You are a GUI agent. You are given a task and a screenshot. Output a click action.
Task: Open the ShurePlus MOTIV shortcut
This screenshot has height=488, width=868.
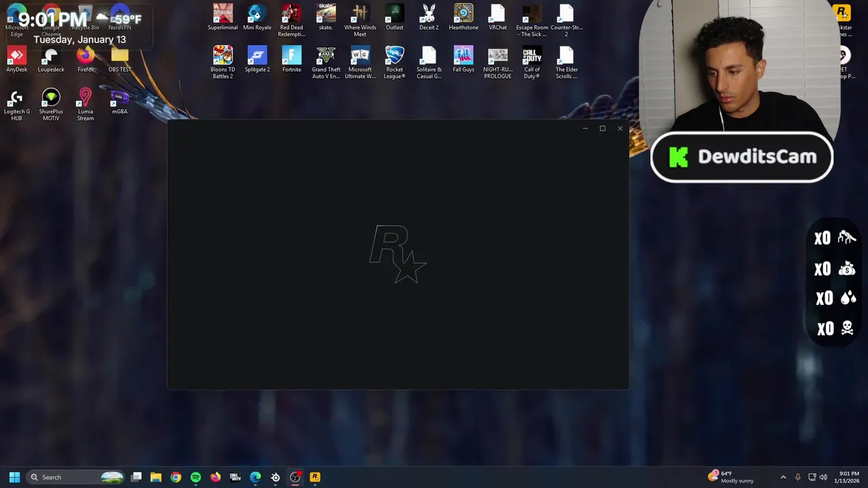pyautogui.click(x=51, y=104)
